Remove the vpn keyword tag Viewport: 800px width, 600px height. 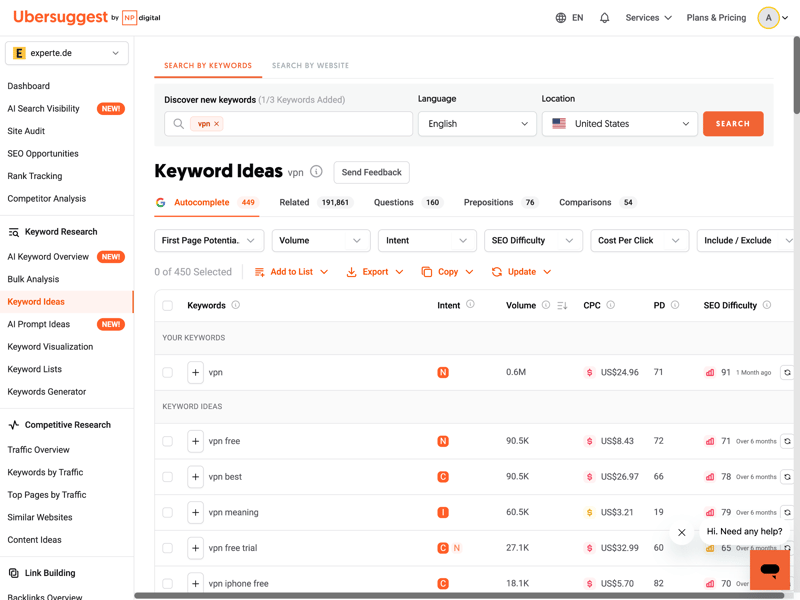point(216,124)
